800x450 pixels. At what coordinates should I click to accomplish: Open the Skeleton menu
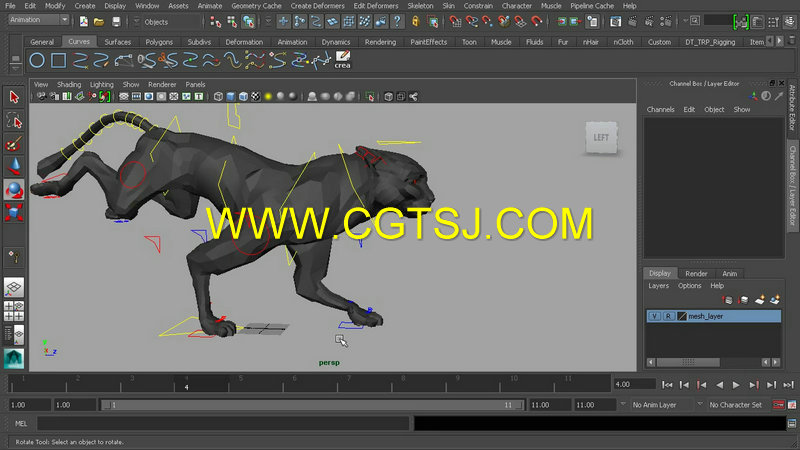pyautogui.click(x=420, y=6)
